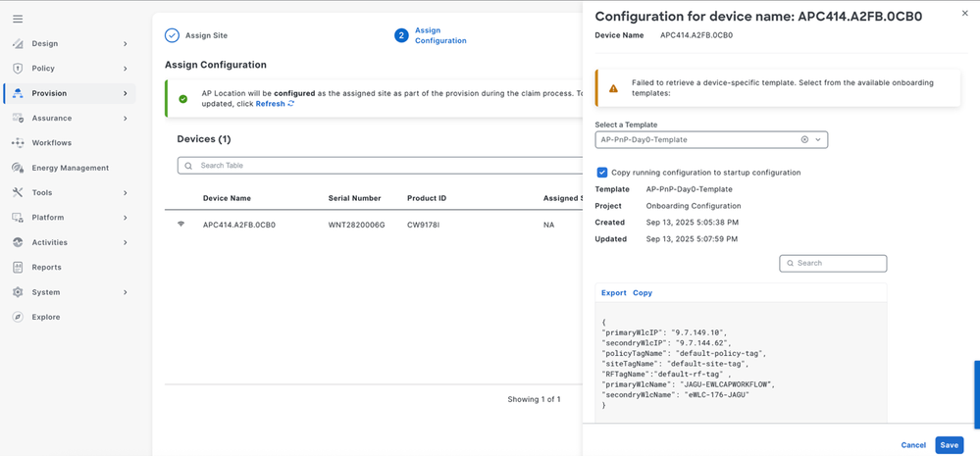Screen dimensions: 980x456
Task: Uncheck Copy running configuration to startup configuration
Action: (602, 173)
